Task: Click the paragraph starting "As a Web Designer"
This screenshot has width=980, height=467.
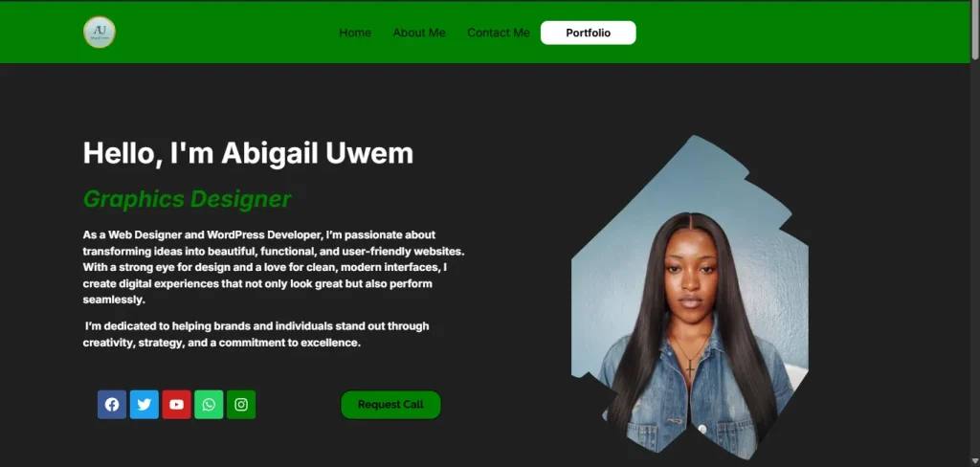Action: pos(274,267)
